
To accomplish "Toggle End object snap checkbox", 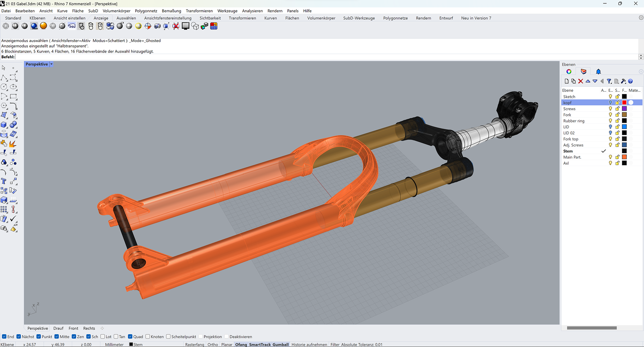I will (x=4, y=337).
